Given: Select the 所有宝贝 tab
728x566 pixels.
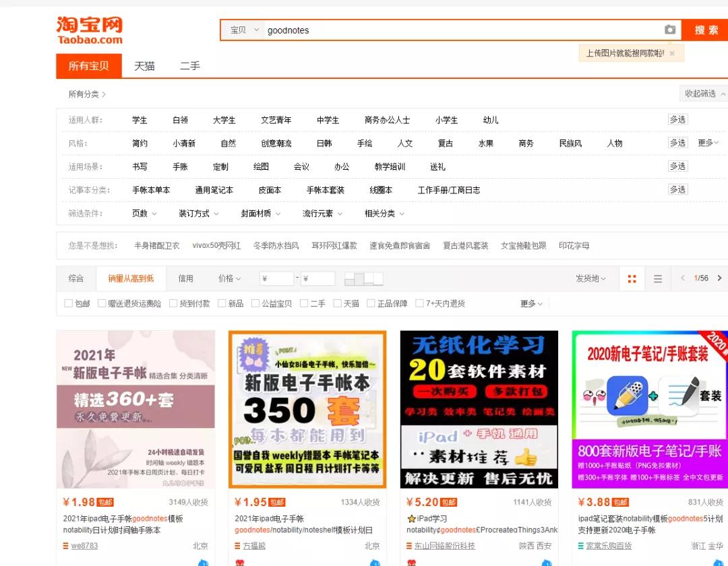Looking at the screenshot, I should coord(89,66).
